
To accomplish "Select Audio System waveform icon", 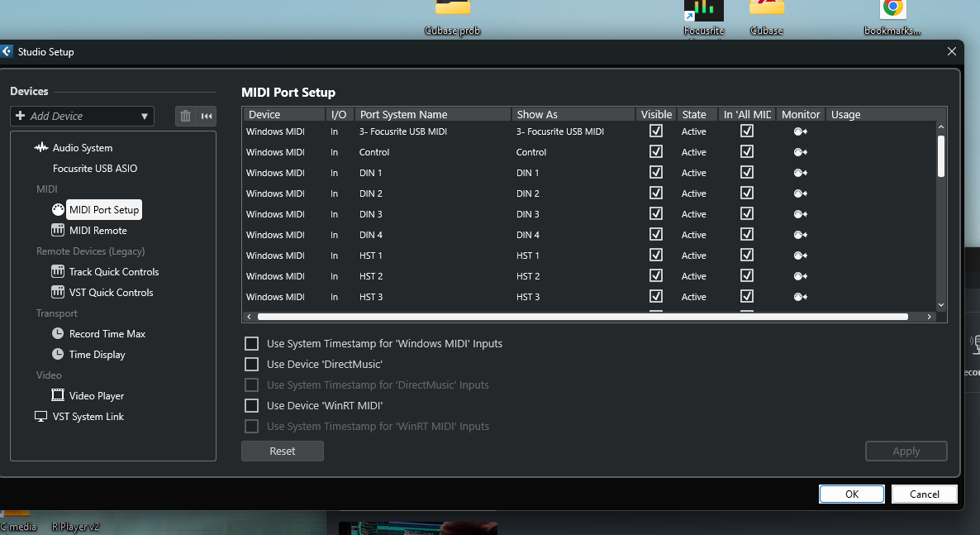I will coord(41,148).
